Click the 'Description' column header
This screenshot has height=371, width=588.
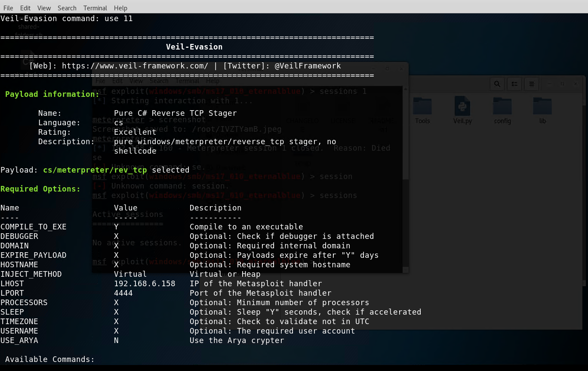[x=215, y=208]
